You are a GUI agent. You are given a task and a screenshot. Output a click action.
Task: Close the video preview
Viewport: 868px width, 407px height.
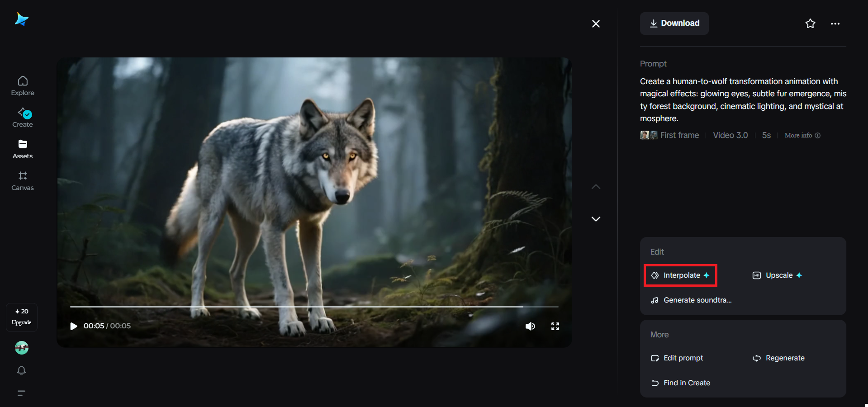pyautogui.click(x=596, y=24)
